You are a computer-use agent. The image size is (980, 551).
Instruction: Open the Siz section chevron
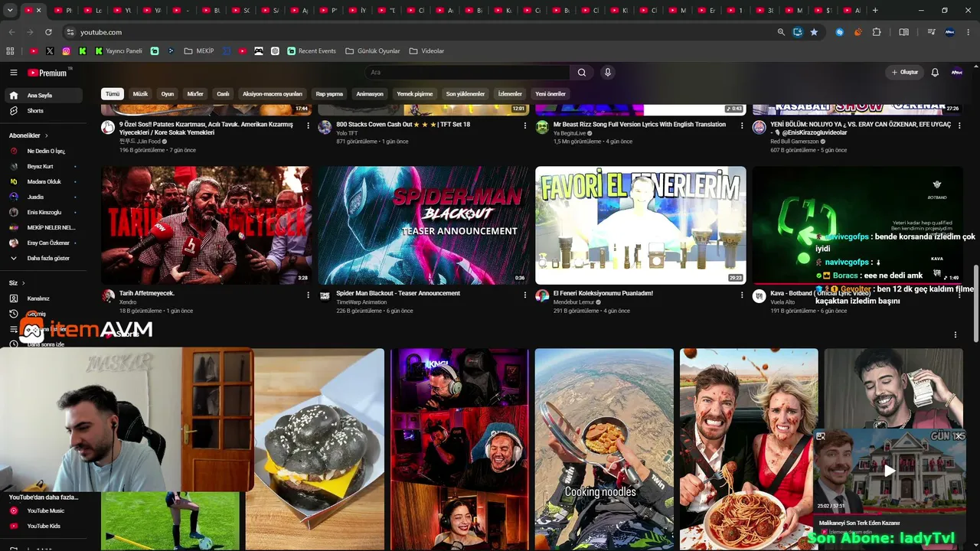point(24,282)
